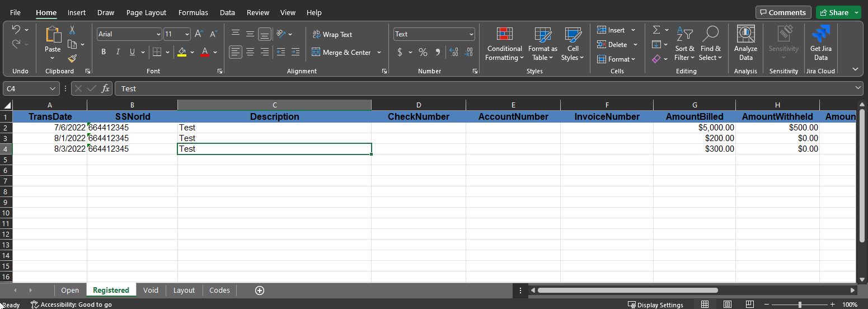This screenshot has width=868, height=309.
Task: Click the Fill down icon
Action: [656, 44]
